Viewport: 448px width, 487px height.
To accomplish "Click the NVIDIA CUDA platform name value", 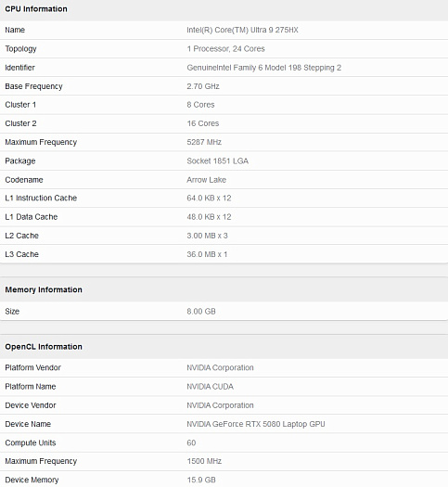I will coord(211,387).
